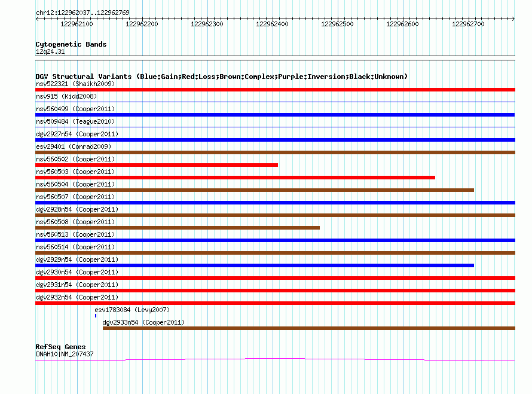Click ruler position 122962300
The height and width of the screenshot is (394, 532).
207,24
